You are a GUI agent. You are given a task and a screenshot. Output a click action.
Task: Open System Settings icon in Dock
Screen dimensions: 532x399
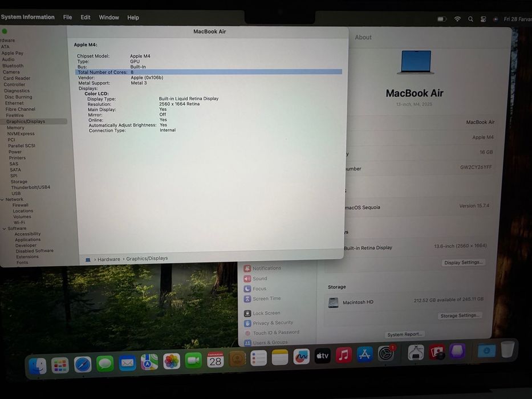pyautogui.click(x=386, y=353)
